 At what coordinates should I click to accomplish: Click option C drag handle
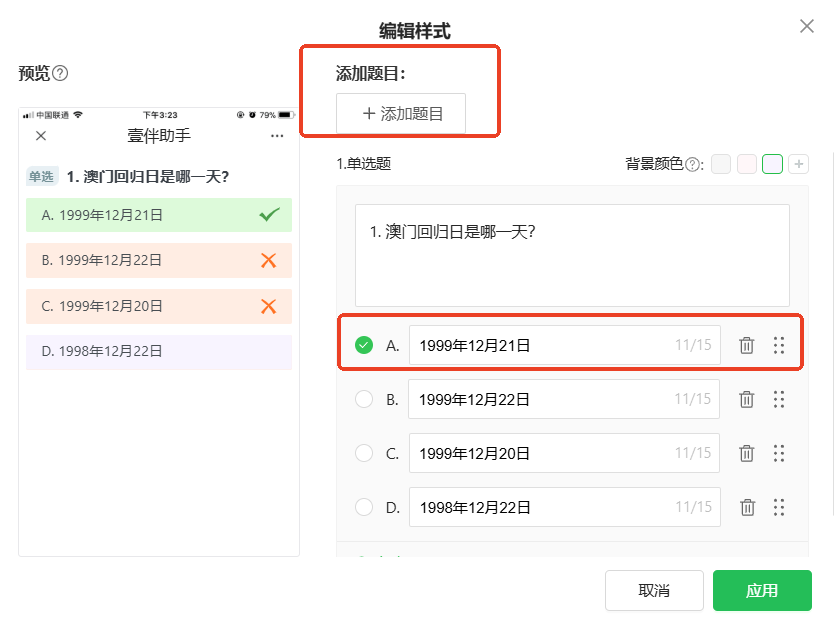[779, 453]
